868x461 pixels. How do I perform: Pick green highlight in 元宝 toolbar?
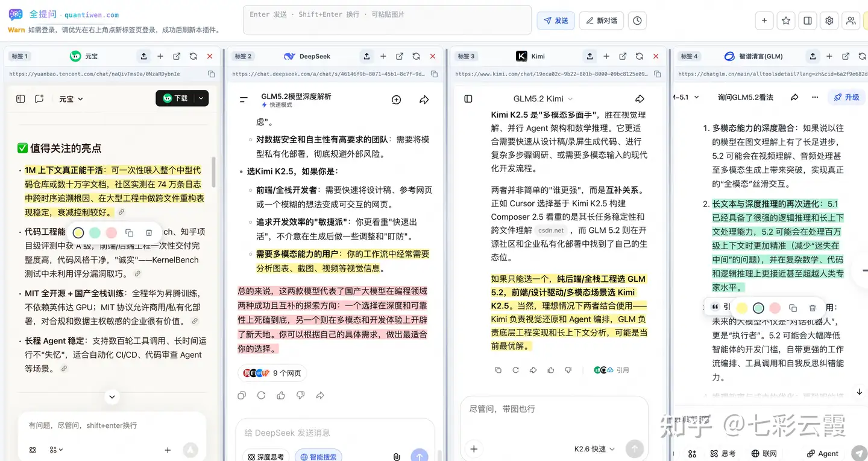pos(95,232)
